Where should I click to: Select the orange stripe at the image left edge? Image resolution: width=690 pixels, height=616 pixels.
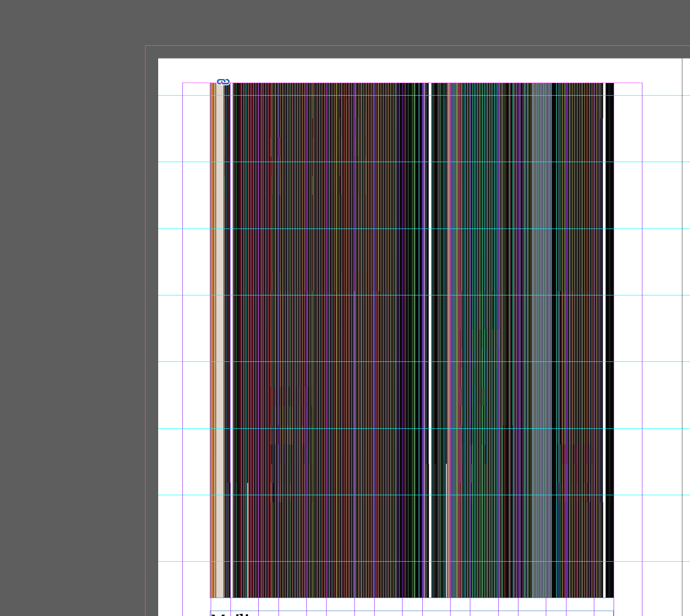coord(212,314)
